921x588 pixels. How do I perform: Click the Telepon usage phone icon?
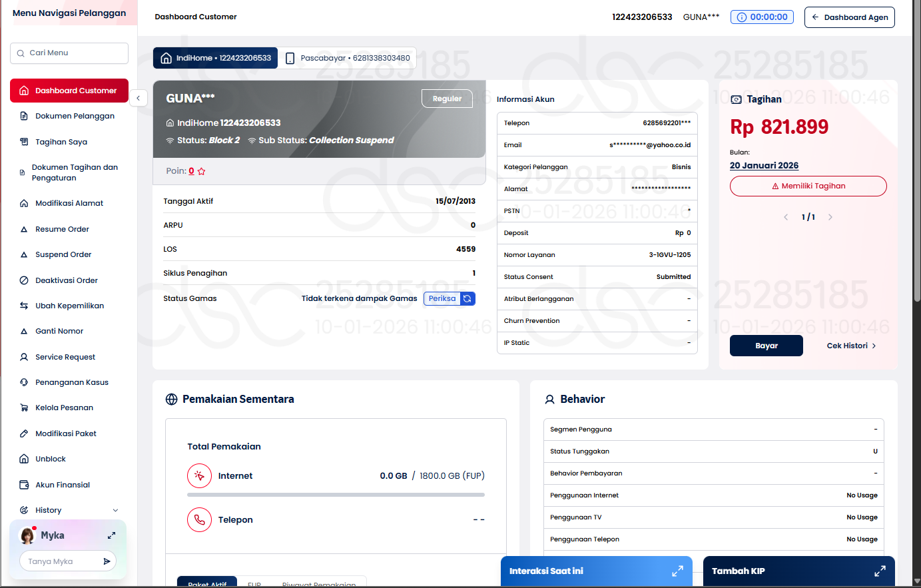[x=199, y=519]
